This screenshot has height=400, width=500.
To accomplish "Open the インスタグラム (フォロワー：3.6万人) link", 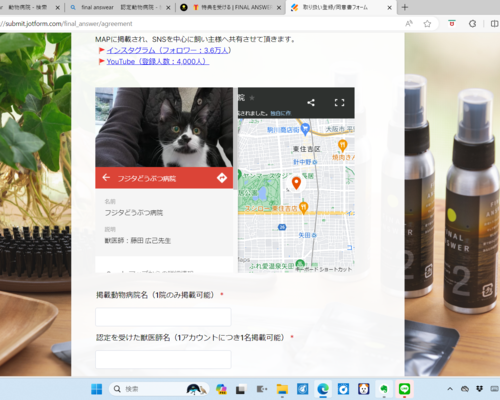I will pos(169,50).
